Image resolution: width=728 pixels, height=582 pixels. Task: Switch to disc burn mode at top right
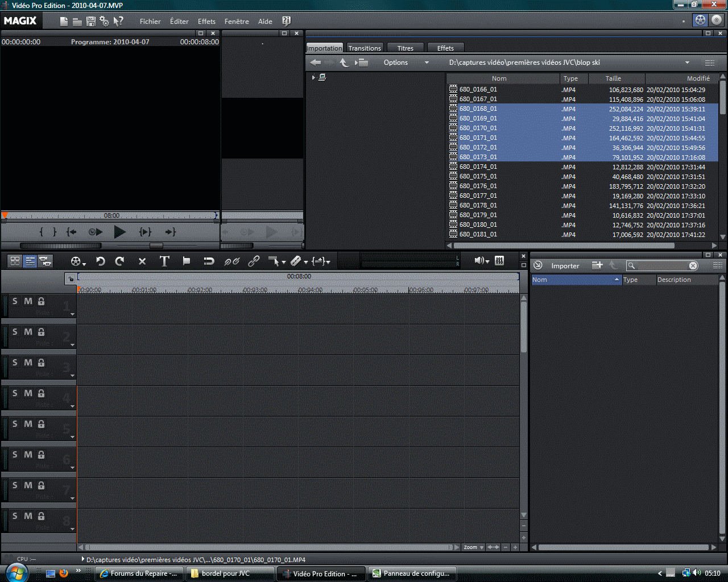[716, 20]
